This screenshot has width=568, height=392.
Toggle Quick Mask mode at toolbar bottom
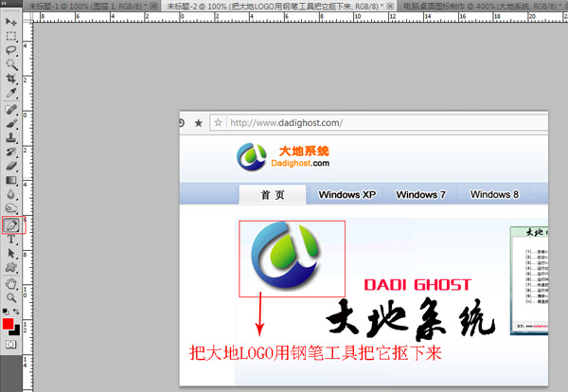(x=11, y=345)
